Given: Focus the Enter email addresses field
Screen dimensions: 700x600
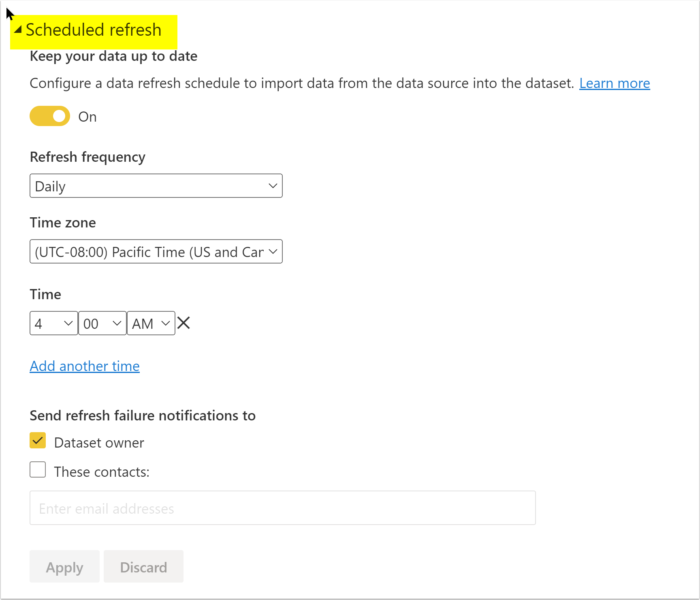Looking at the screenshot, I should (x=283, y=508).
